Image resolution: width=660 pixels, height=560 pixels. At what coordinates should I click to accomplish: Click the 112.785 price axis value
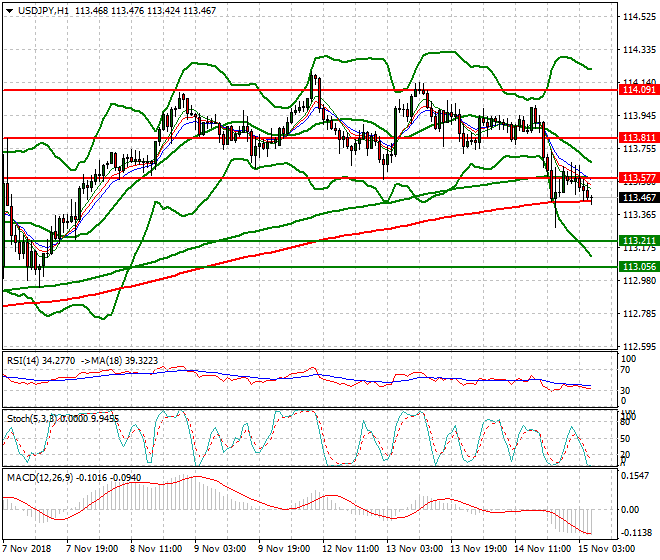click(639, 314)
